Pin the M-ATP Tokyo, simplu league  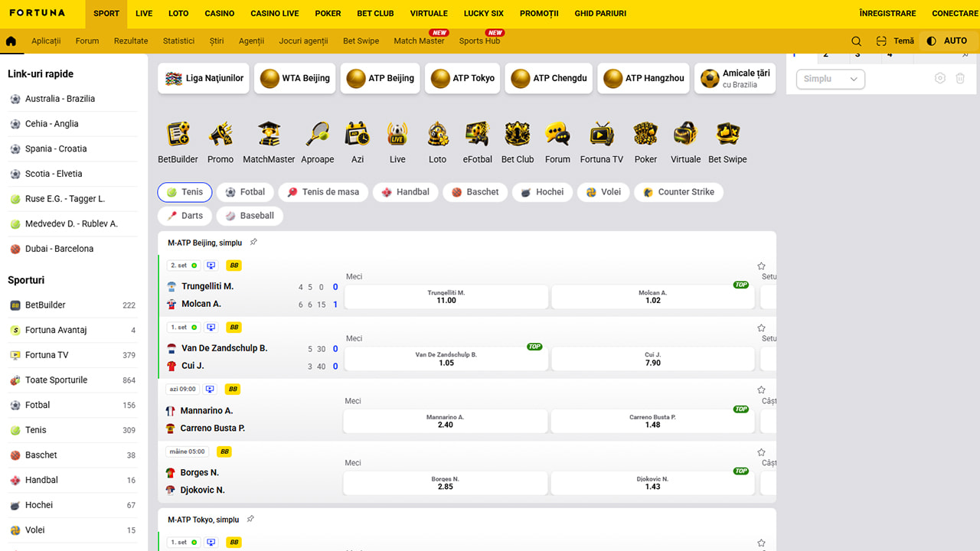(250, 519)
